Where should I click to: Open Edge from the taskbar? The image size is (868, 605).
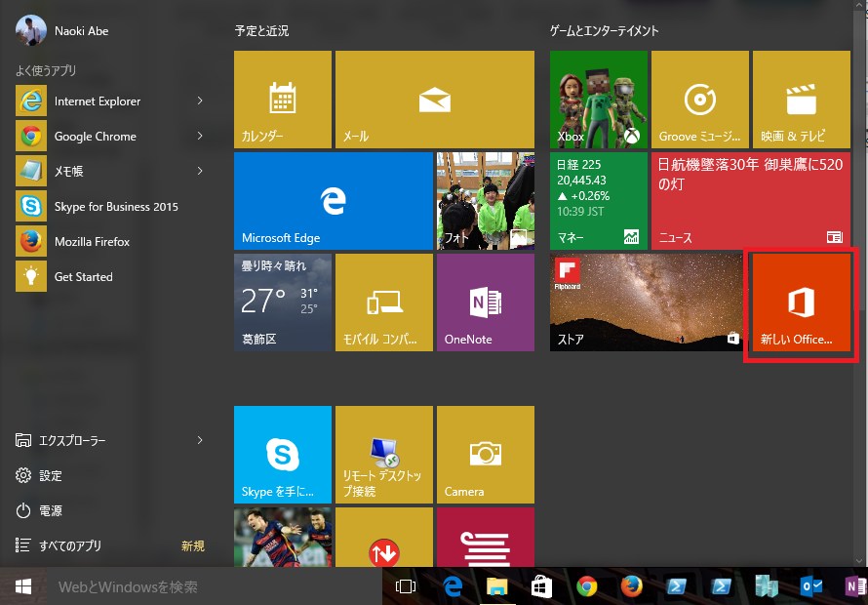click(453, 586)
